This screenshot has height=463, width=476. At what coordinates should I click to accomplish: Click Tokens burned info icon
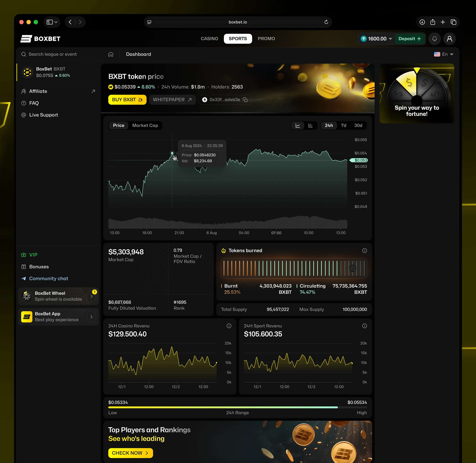coord(364,250)
